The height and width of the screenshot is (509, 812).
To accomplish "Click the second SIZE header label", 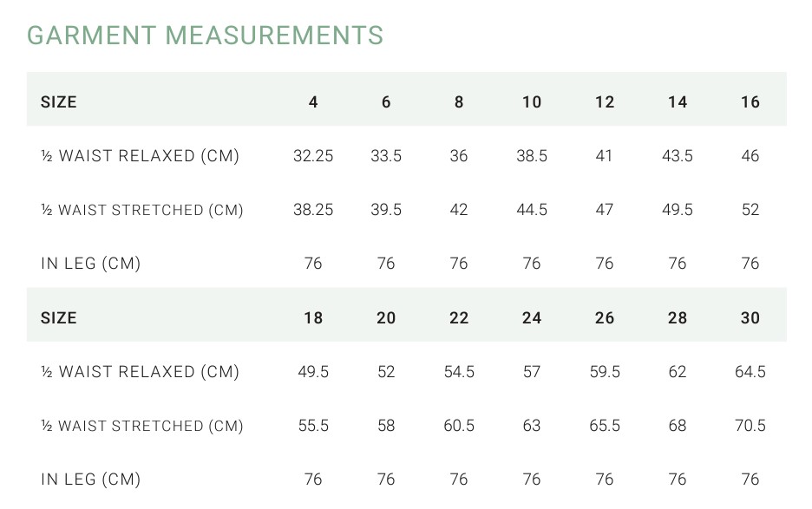I will (58, 318).
